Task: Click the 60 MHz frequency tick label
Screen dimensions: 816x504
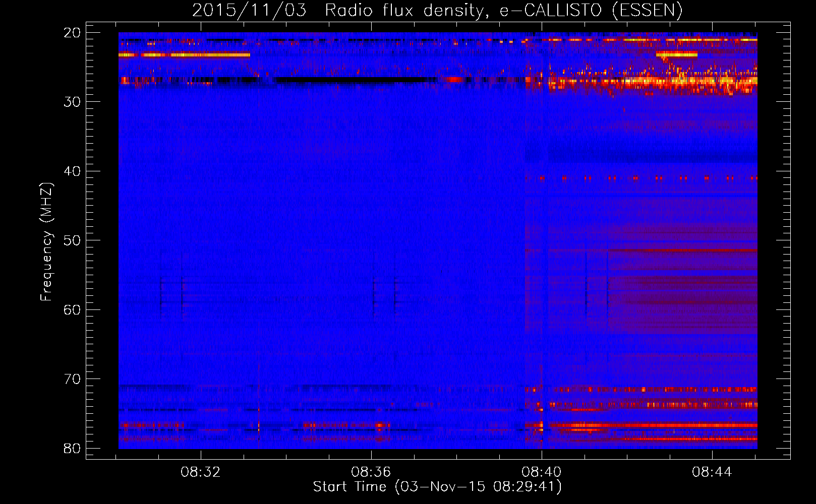Action: 73,310
